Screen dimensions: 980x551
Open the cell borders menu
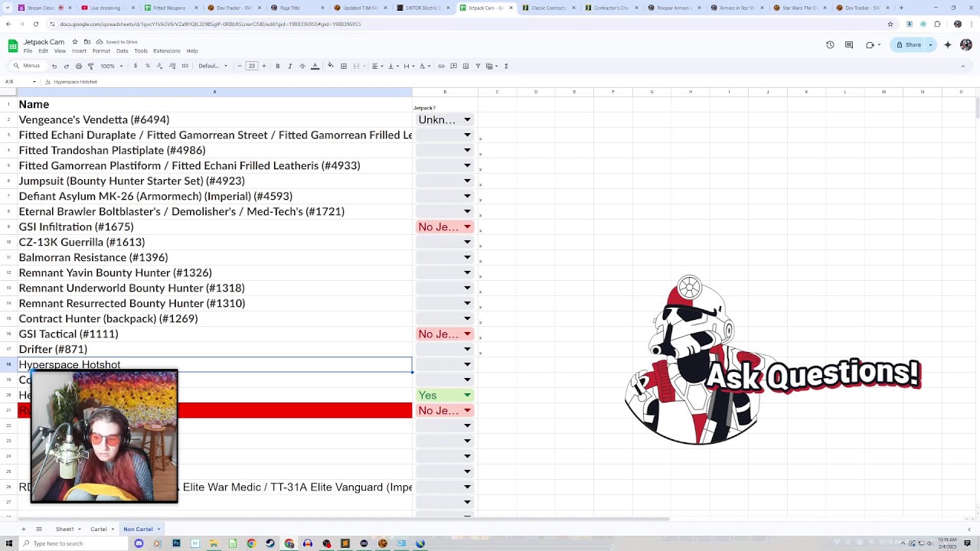pyautogui.click(x=344, y=66)
